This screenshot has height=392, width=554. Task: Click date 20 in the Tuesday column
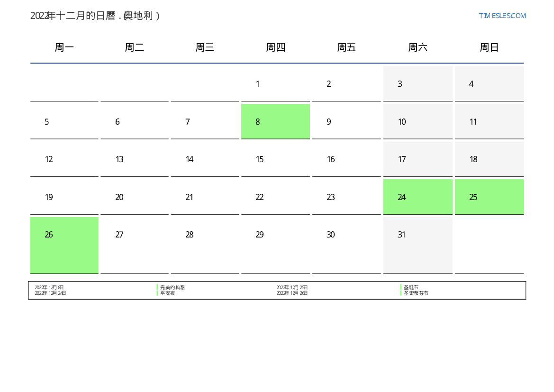[x=119, y=197]
